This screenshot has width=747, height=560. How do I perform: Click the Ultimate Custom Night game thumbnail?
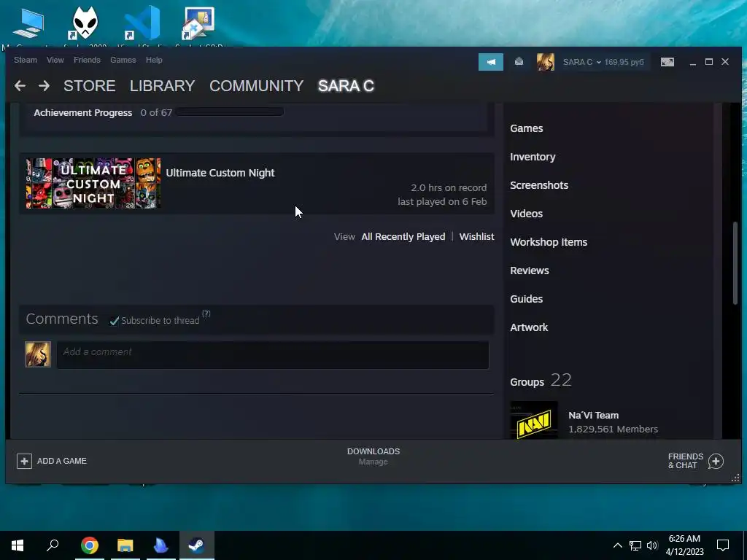pos(93,183)
